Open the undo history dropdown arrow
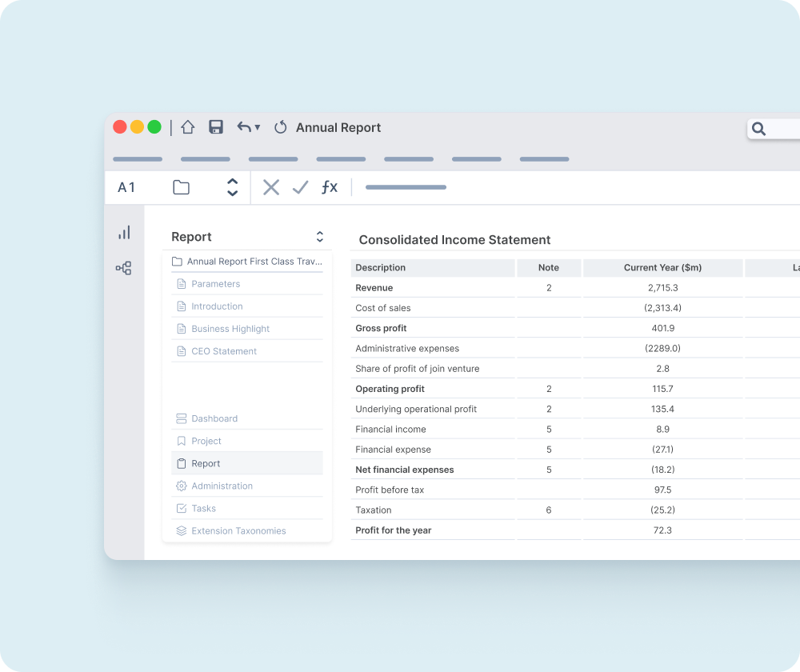This screenshot has height=672, width=800. (x=258, y=127)
